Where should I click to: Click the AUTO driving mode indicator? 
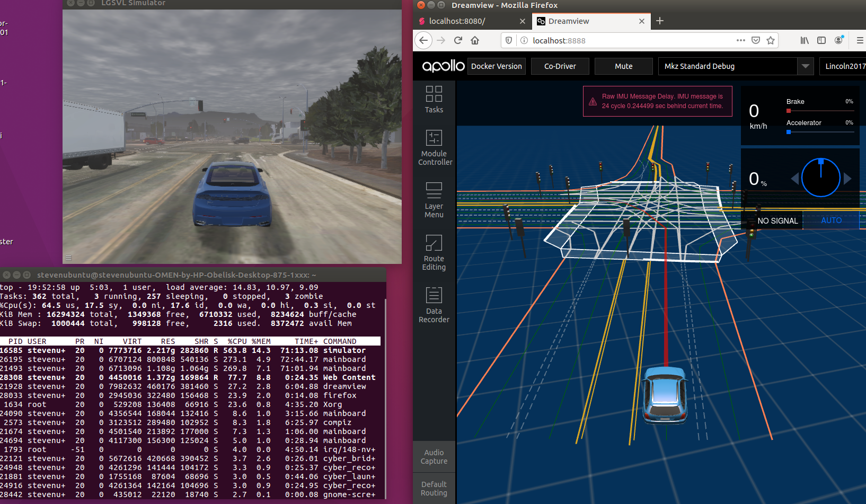[x=831, y=220]
